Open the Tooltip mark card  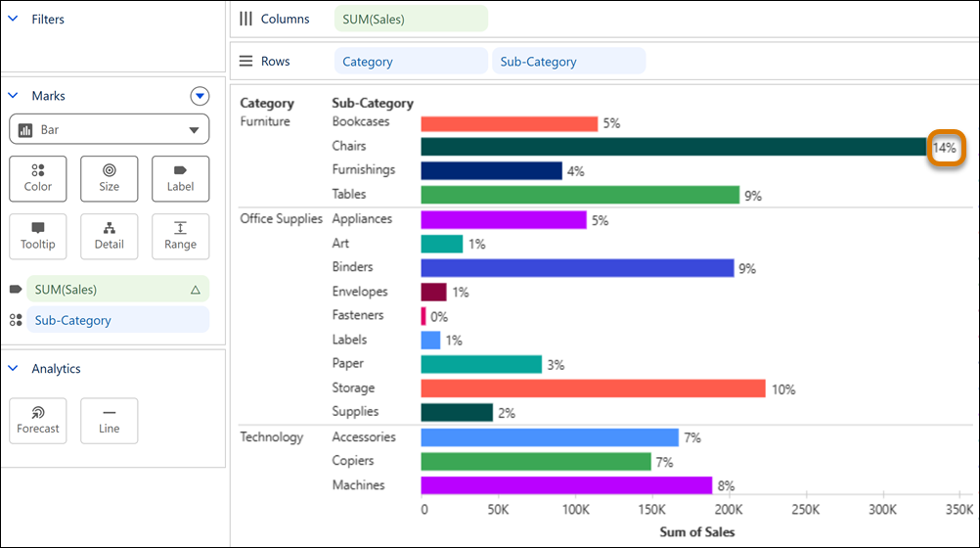37,237
